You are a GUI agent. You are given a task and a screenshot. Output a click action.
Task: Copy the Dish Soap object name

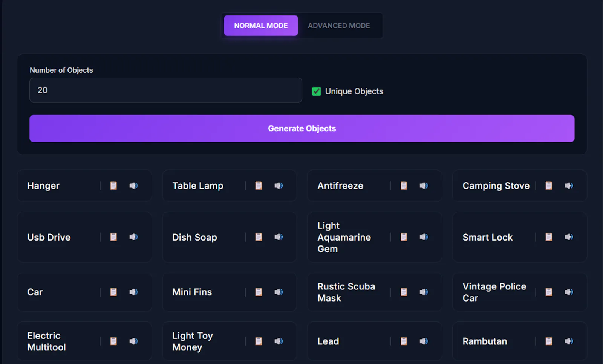[259, 237]
